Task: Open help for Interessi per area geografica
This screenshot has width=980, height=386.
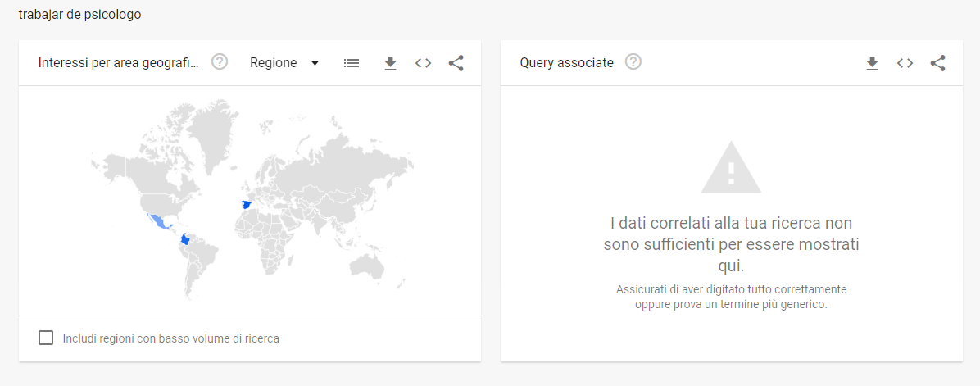Action: coord(220,62)
